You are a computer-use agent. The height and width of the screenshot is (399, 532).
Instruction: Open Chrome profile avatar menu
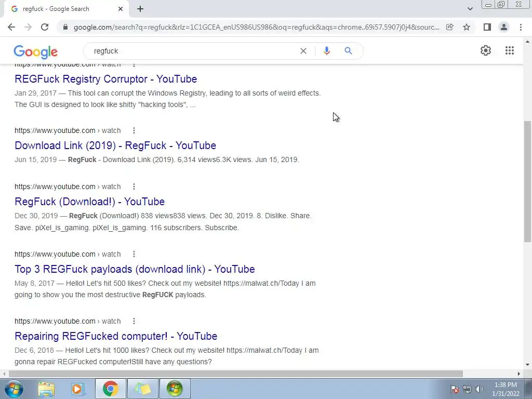(504, 27)
